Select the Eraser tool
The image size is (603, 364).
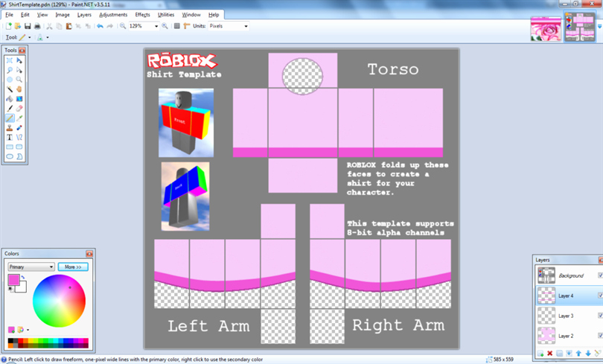[19, 109]
